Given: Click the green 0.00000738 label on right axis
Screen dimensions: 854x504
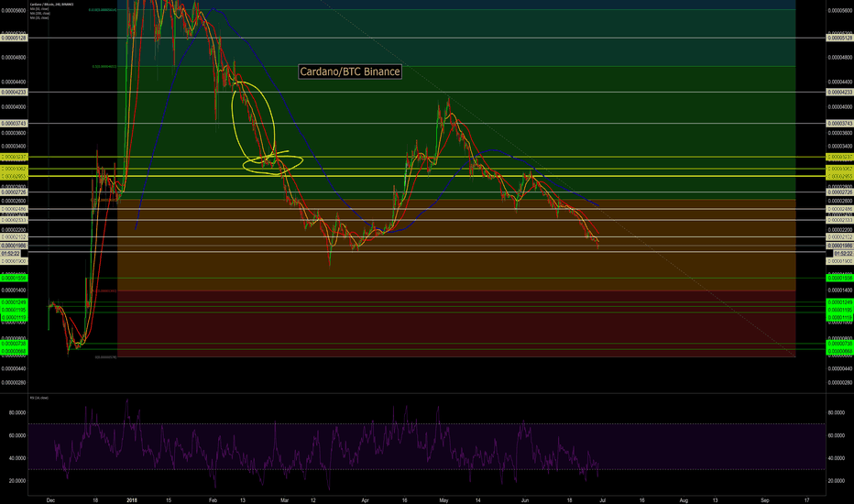Looking at the screenshot, I should 840,344.
